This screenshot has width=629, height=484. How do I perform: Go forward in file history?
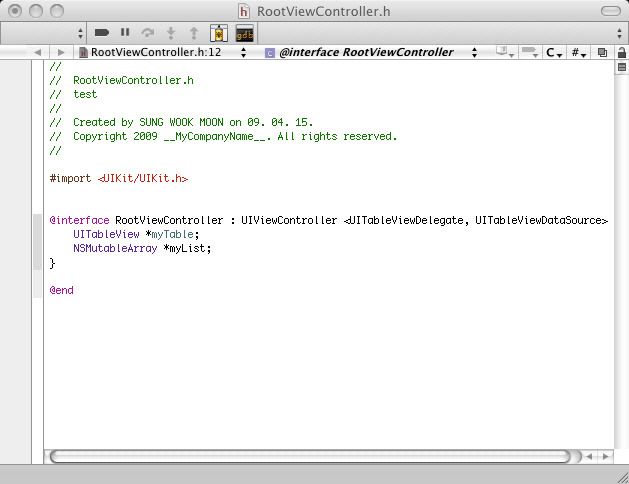pyautogui.click(x=61, y=53)
